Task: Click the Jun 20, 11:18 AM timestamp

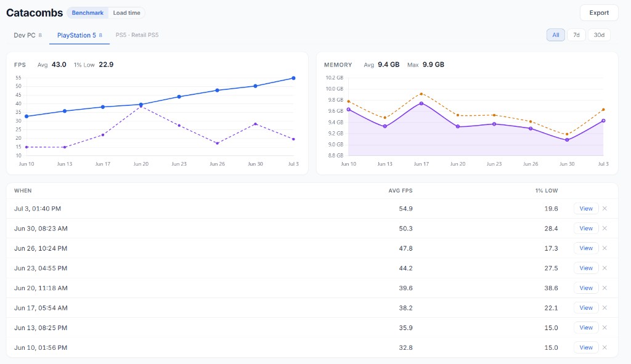Action: click(41, 288)
